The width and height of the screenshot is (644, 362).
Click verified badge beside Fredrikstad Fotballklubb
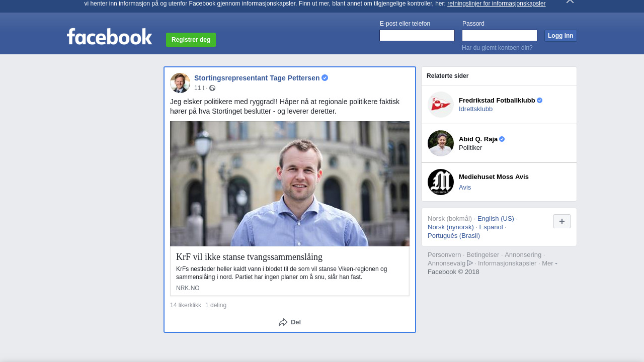click(x=540, y=101)
